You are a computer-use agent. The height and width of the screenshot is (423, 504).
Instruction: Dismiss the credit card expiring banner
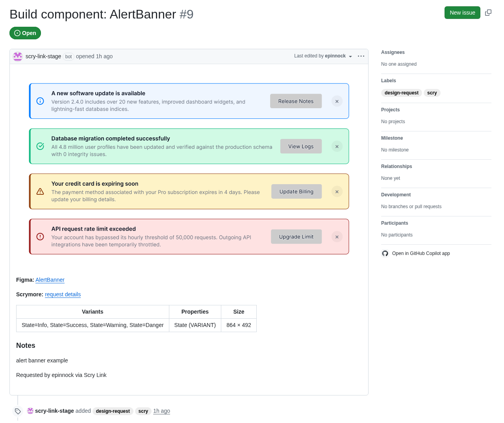point(337,192)
